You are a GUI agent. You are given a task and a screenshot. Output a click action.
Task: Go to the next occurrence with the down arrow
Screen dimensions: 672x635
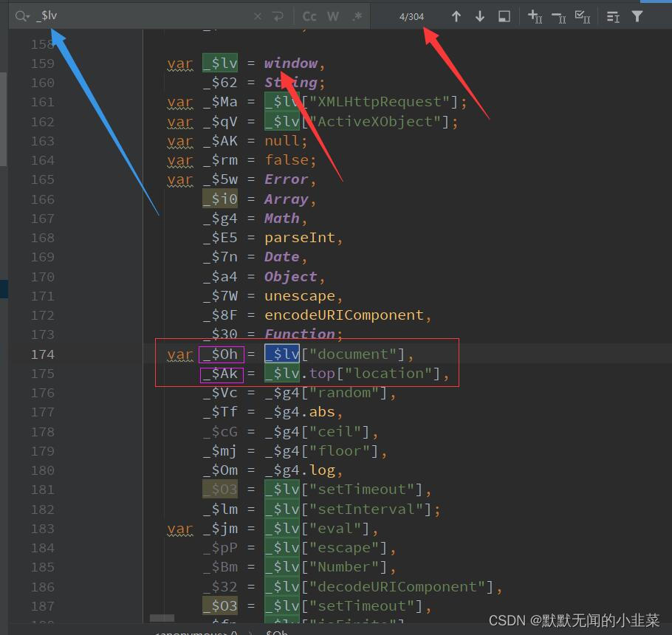point(480,16)
